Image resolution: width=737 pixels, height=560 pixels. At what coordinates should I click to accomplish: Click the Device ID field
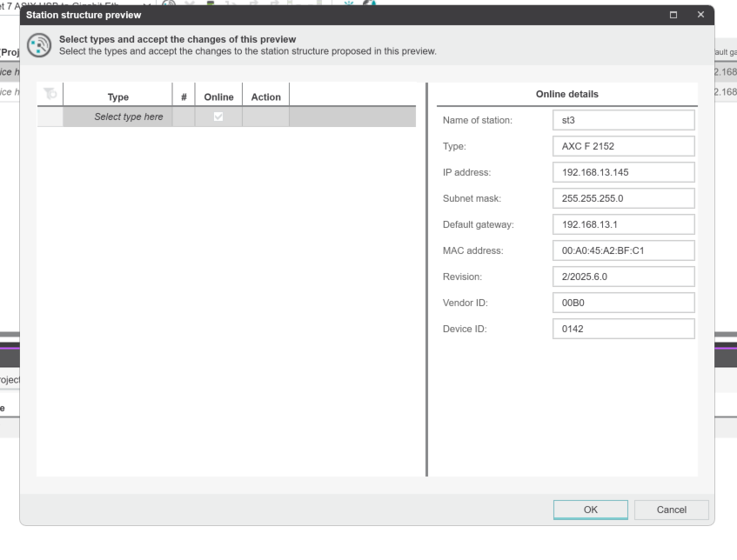623,329
